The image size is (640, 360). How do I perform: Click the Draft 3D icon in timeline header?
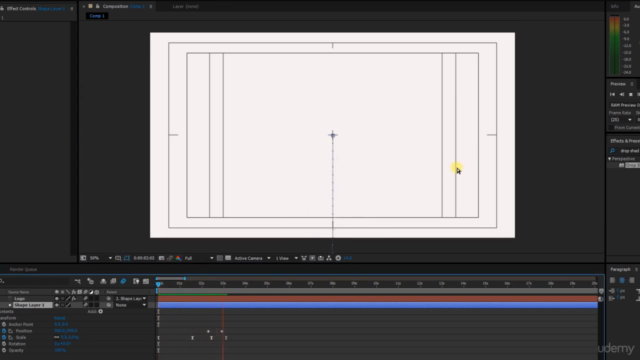pyautogui.click(x=91, y=281)
